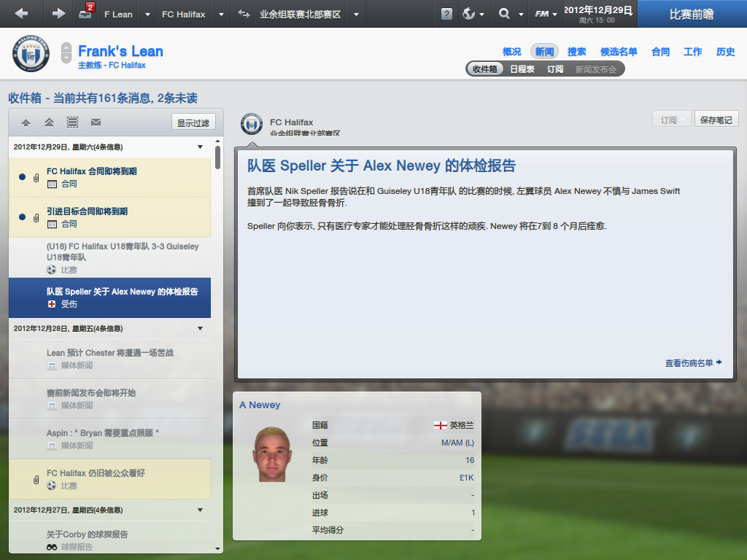
Task: Open the FM menu dropdown
Action: [546, 14]
